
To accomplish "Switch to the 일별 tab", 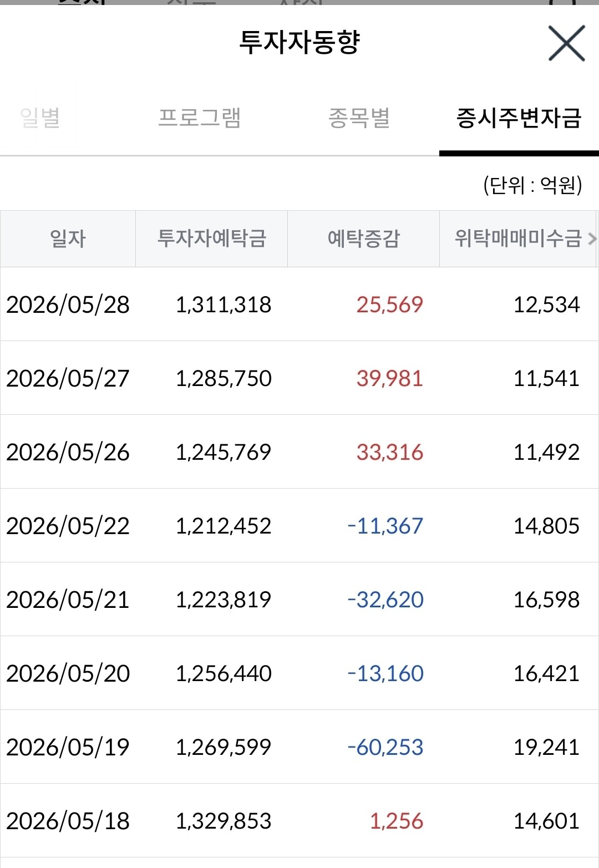I will click(x=40, y=118).
